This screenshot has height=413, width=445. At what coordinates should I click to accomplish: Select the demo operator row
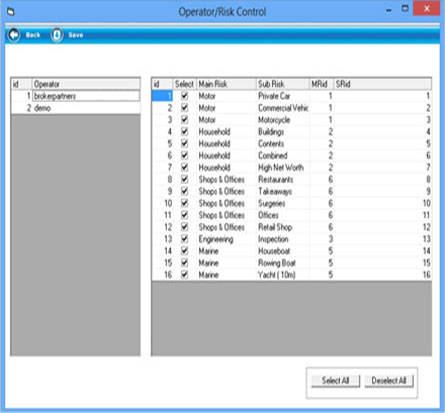click(75, 108)
